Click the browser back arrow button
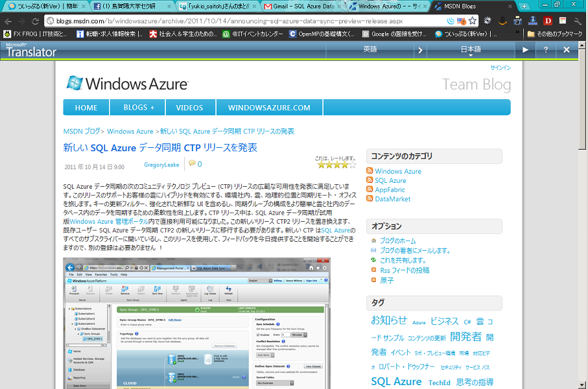 8,21
